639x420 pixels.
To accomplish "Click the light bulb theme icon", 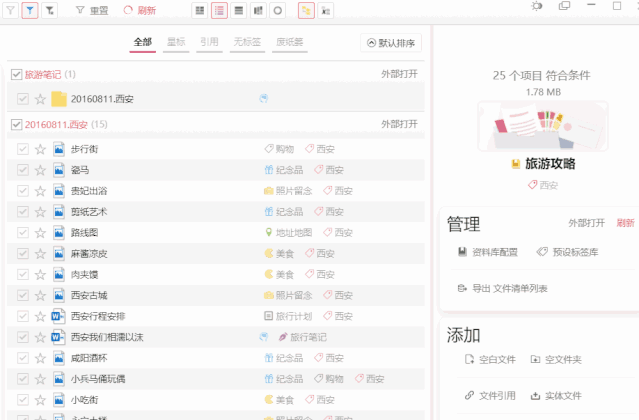I will [537, 6].
